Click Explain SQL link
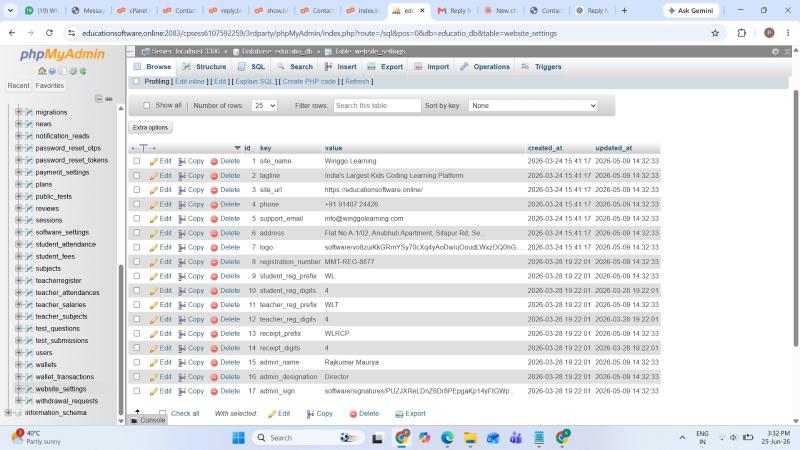 point(254,82)
